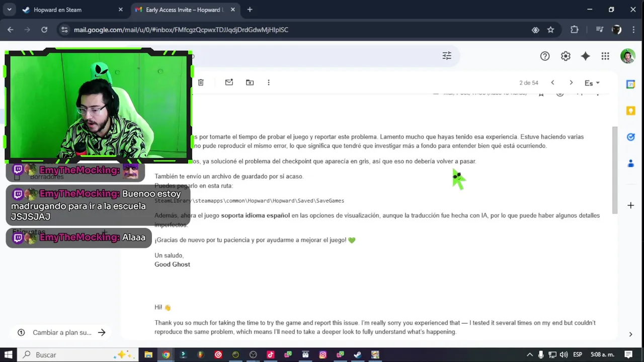
Task: Go back in the browser
Action: (x=11, y=30)
